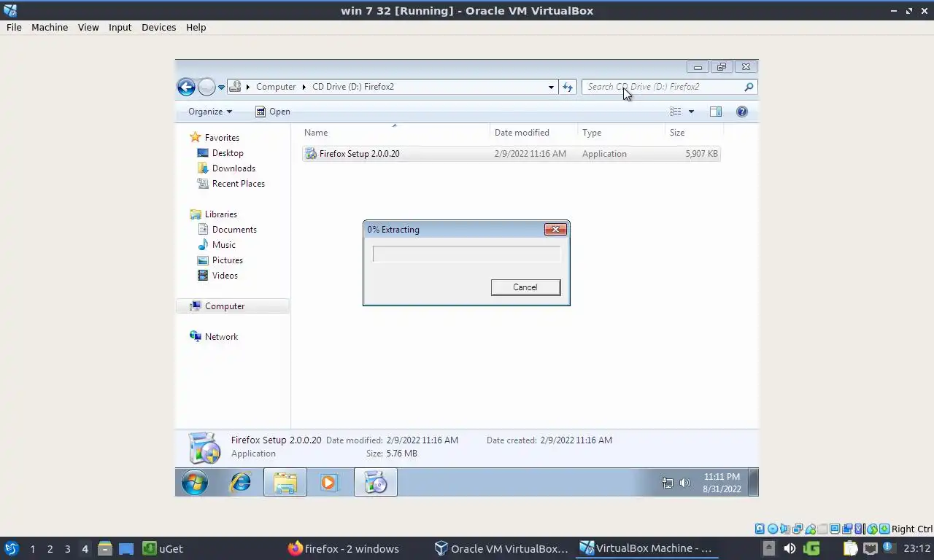Open the recent pages dropdown beside Forward
The width and height of the screenshot is (934, 560).
(221, 87)
